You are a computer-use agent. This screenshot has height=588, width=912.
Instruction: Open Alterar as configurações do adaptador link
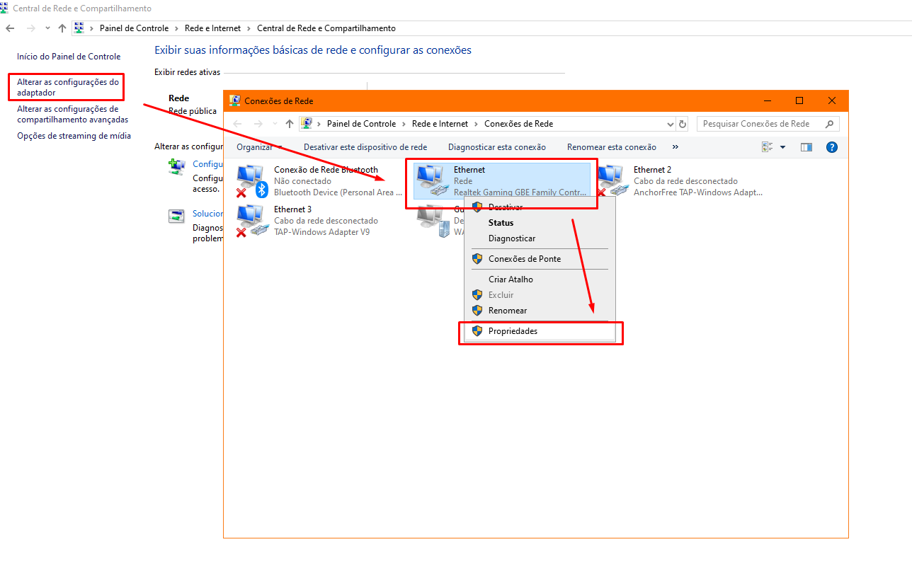(68, 87)
